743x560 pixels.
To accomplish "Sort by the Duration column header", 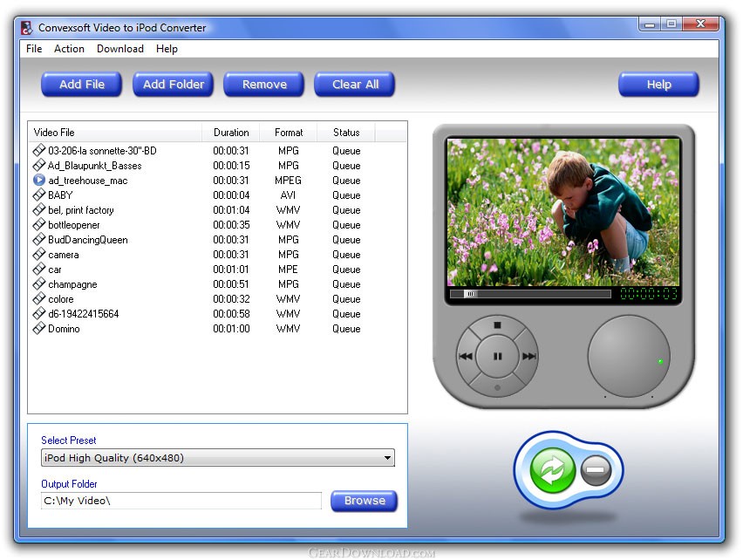I will [x=231, y=133].
